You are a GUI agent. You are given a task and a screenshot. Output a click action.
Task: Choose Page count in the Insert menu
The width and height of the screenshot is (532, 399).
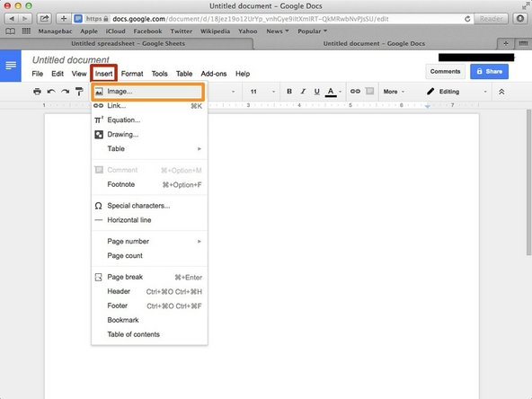[149, 256]
